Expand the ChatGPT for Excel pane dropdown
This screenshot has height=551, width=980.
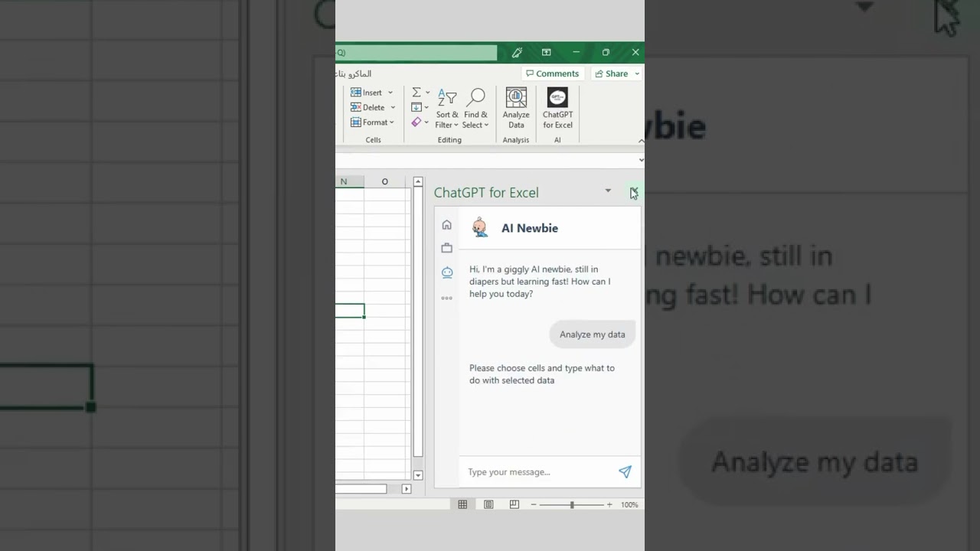pyautogui.click(x=607, y=191)
